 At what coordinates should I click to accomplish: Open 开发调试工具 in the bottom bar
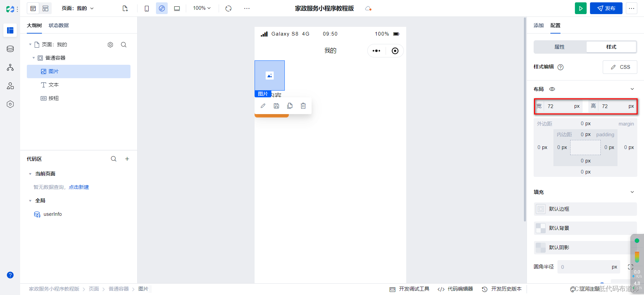tap(409, 289)
